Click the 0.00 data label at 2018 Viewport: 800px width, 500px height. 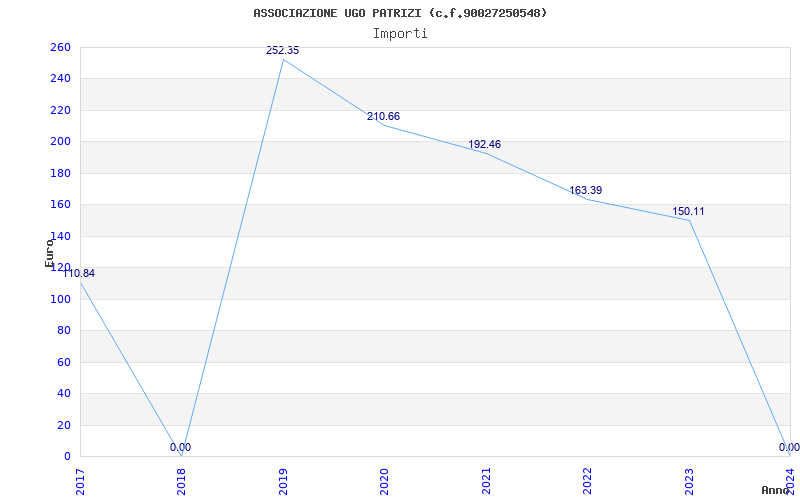point(181,447)
